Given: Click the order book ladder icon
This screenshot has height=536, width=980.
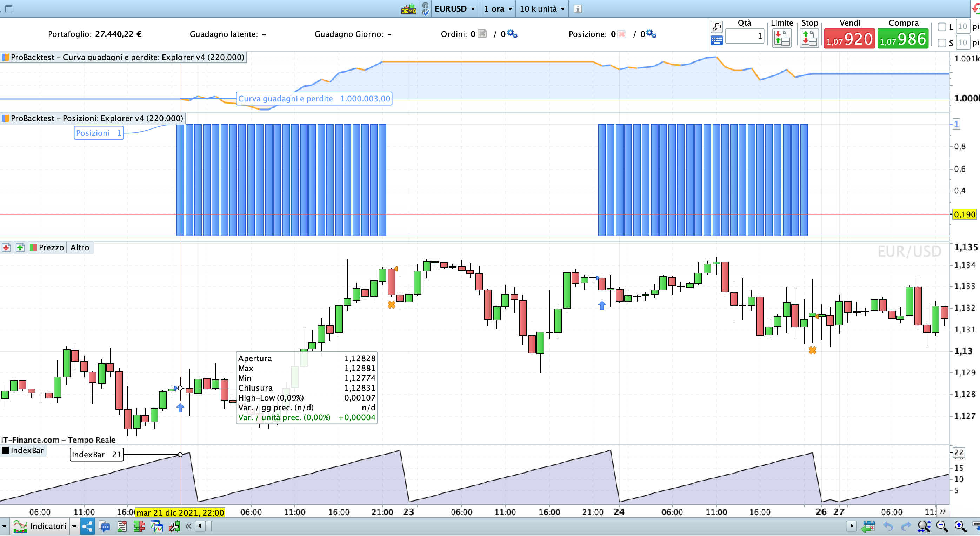Looking at the screenshot, I should click(139, 527).
